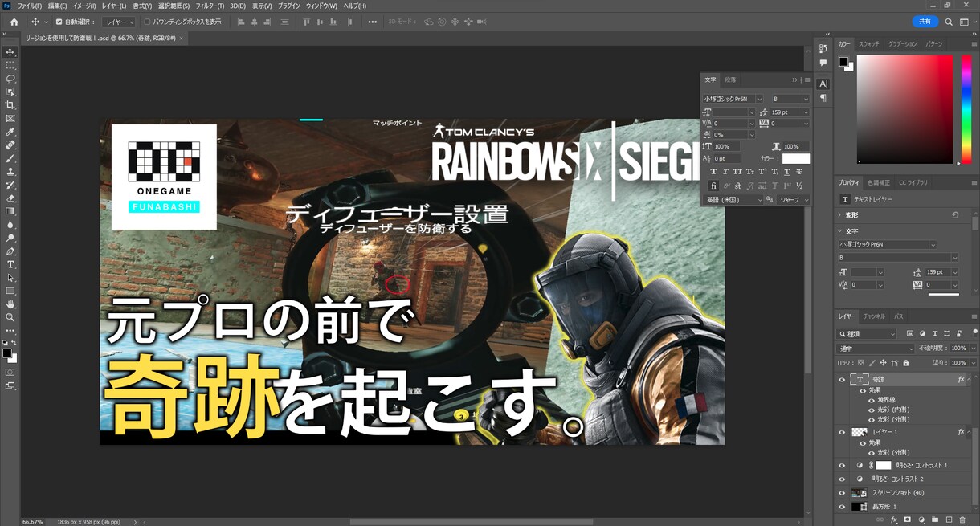Enable the 自動選択 checkbox
This screenshot has height=526, width=980.
coord(59,22)
